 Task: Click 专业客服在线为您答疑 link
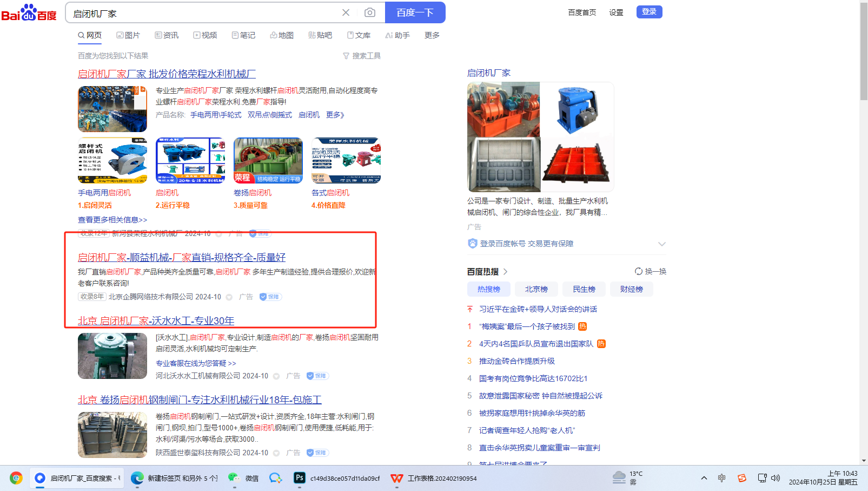point(196,363)
